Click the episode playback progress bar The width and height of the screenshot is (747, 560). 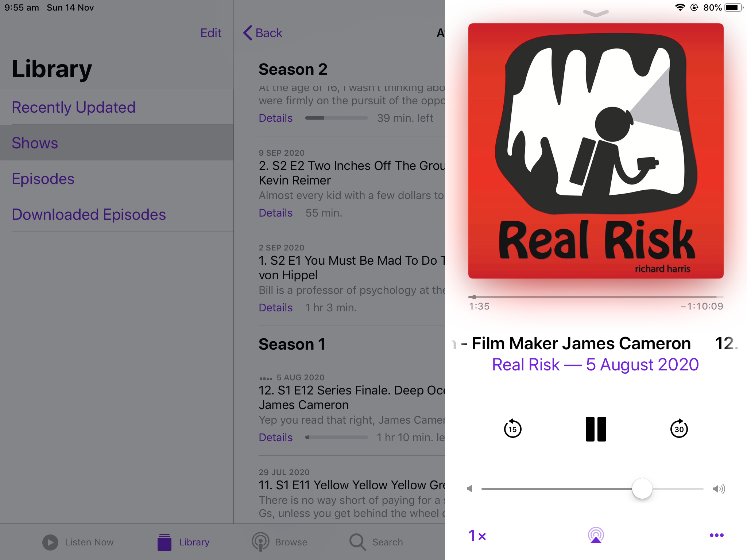pyautogui.click(x=596, y=297)
